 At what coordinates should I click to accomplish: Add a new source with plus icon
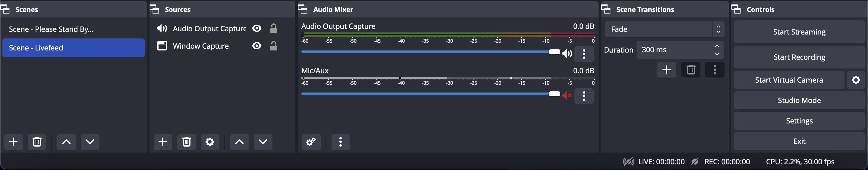pyautogui.click(x=163, y=142)
